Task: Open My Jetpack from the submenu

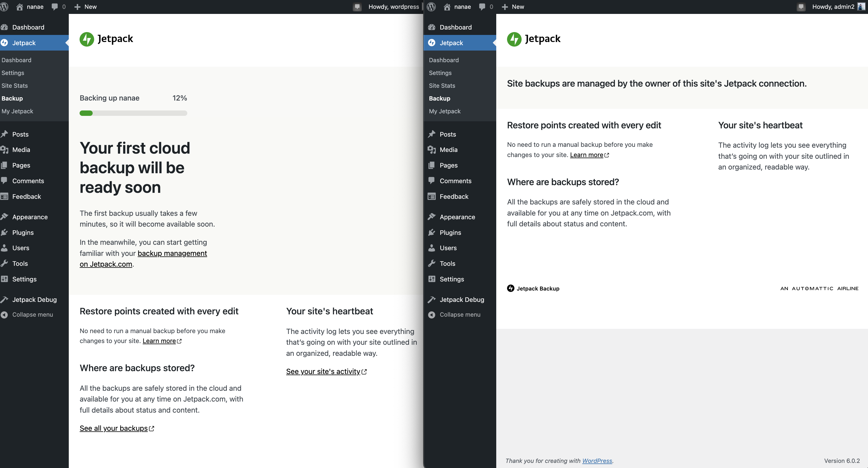Action: tap(17, 111)
